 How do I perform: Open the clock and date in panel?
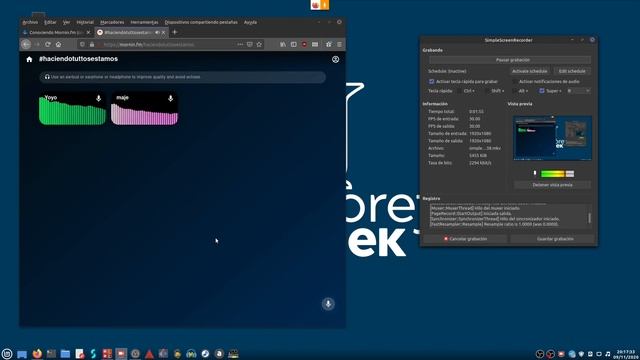(626, 354)
